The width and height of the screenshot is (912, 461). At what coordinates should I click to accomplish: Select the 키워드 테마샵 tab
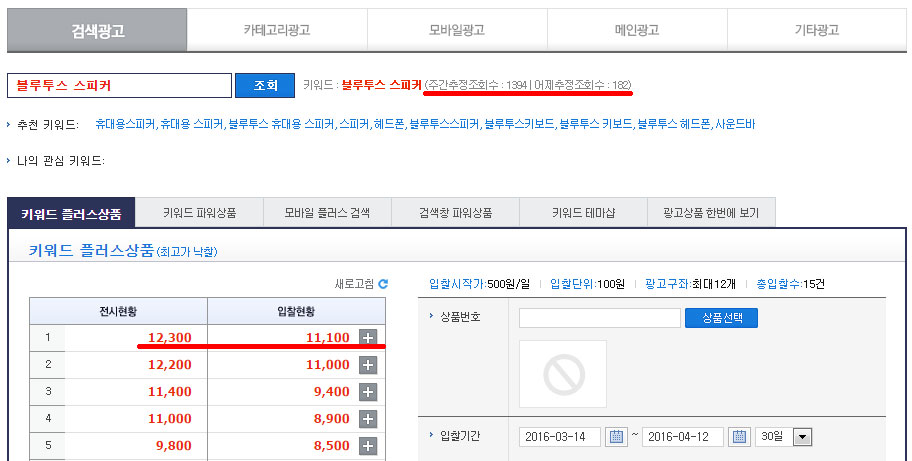coord(583,213)
